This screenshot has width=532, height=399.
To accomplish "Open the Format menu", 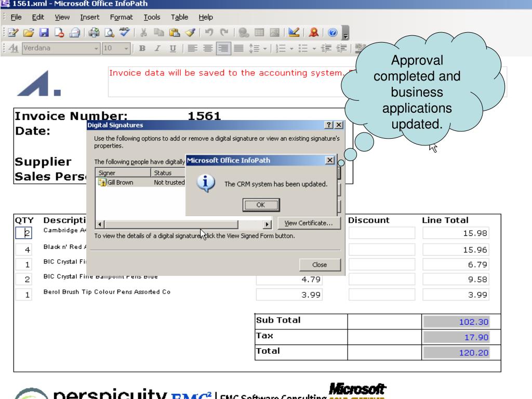I will [x=121, y=17].
